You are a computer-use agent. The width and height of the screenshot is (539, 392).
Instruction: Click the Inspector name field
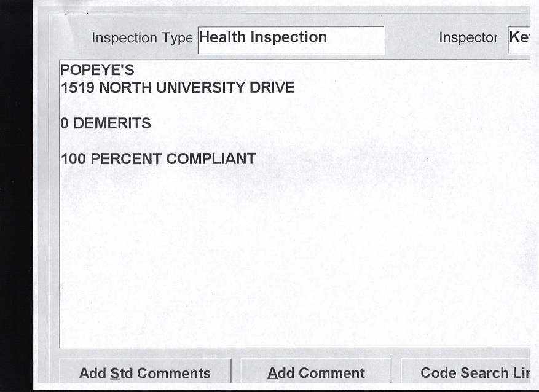coord(519,38)
